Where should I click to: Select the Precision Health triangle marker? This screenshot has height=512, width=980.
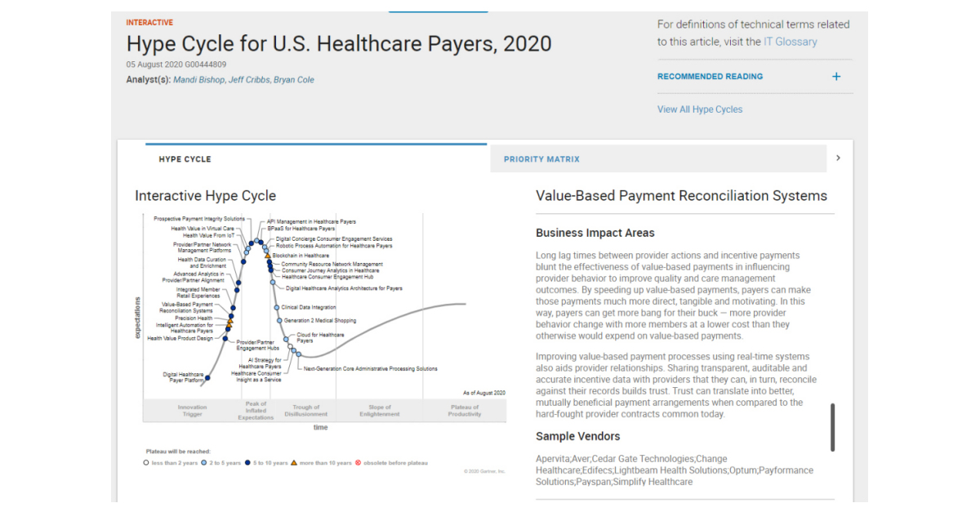click(x=230, y=320)
